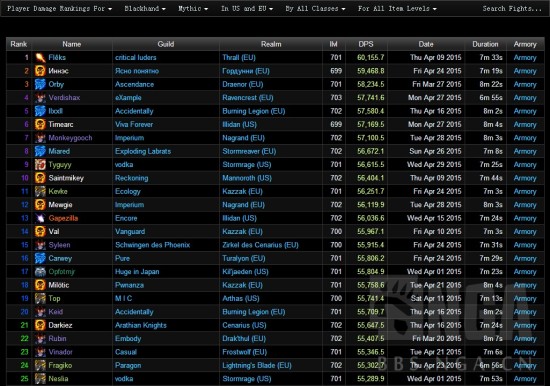Open For All Item Levels menu
Viewport: 550px width, 386px height.
click(397, 8)
